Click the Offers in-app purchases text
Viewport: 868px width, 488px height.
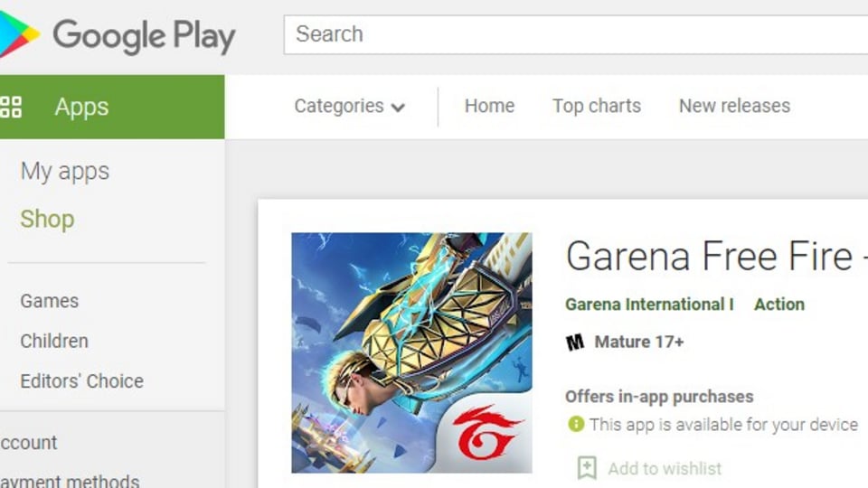click(x=659, y=397)
